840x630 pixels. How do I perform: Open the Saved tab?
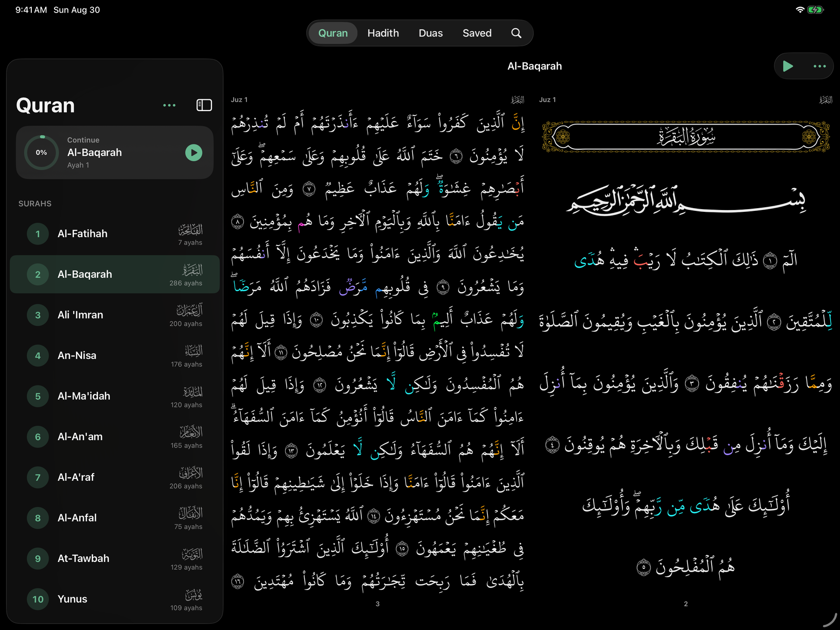pyautogui.click(x=477, y=33)
